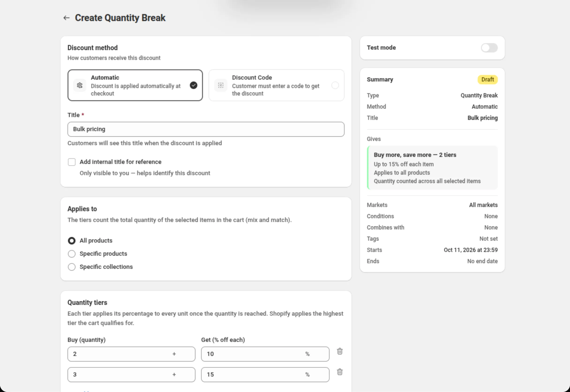
Task: Click the Title field with Bulk pricing
Action: (x=206, y=129)
